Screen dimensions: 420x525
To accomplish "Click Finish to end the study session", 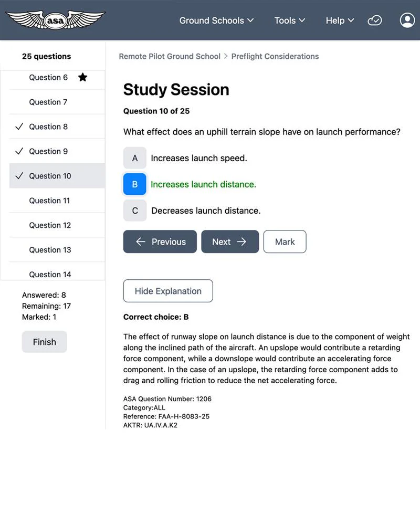I will click(x=45, y=342).
